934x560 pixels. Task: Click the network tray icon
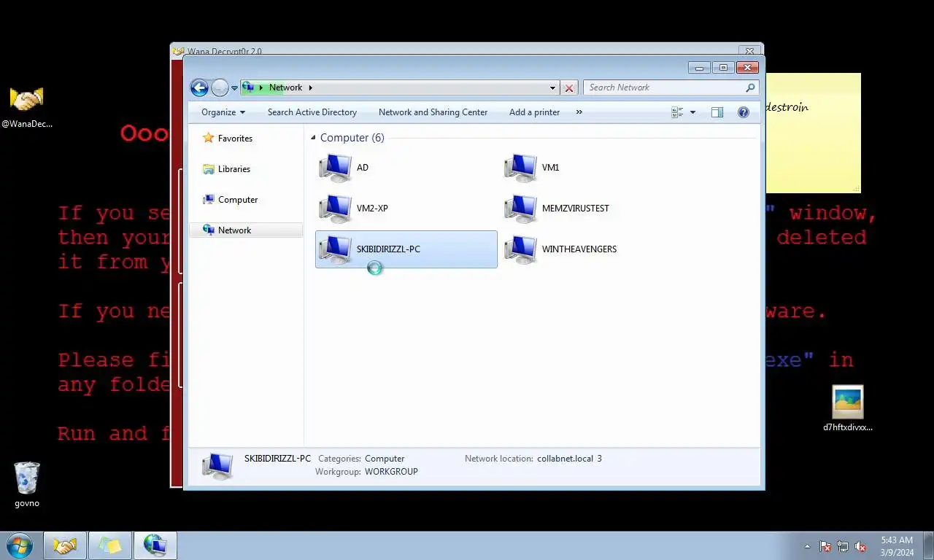[843, 546]
